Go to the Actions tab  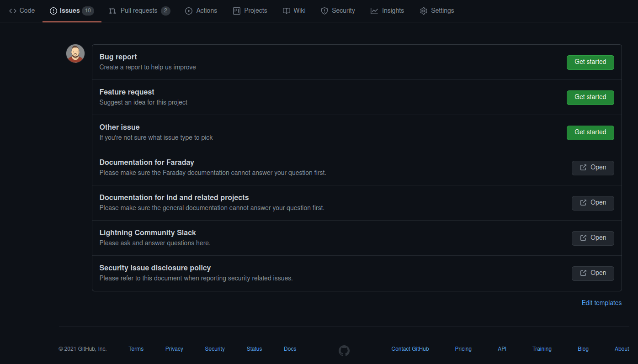click(201, 11)
